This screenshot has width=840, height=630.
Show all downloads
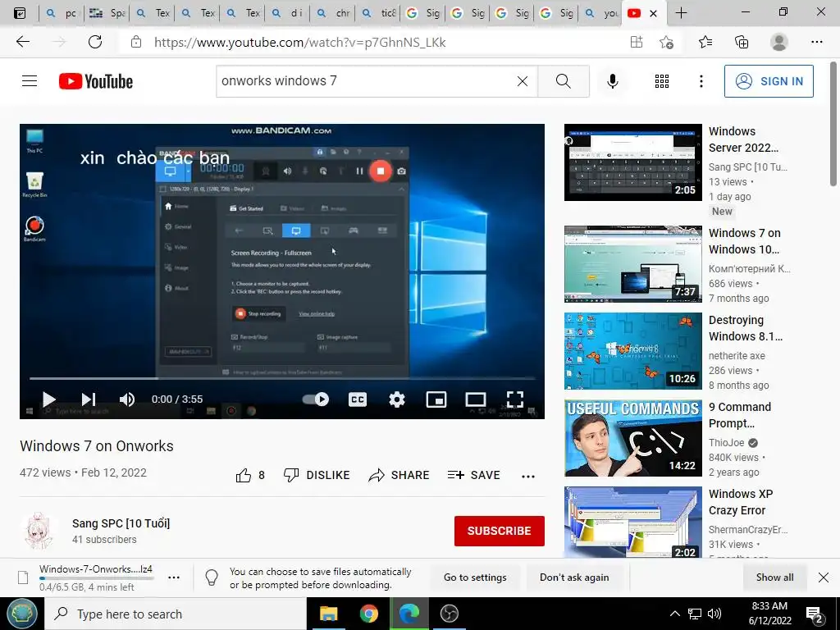(774, 577)
